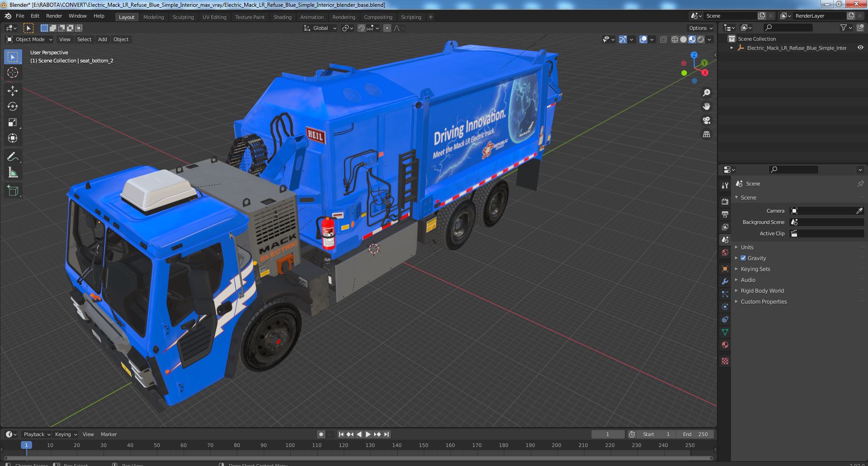The width and height of the screenshot is (868, 466).
Task: Toggle proportional editing
Action: (387, 28)
